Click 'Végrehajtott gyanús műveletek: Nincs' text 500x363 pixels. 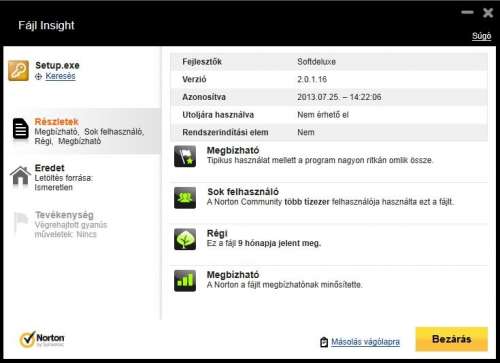click(x=71, y=230)
